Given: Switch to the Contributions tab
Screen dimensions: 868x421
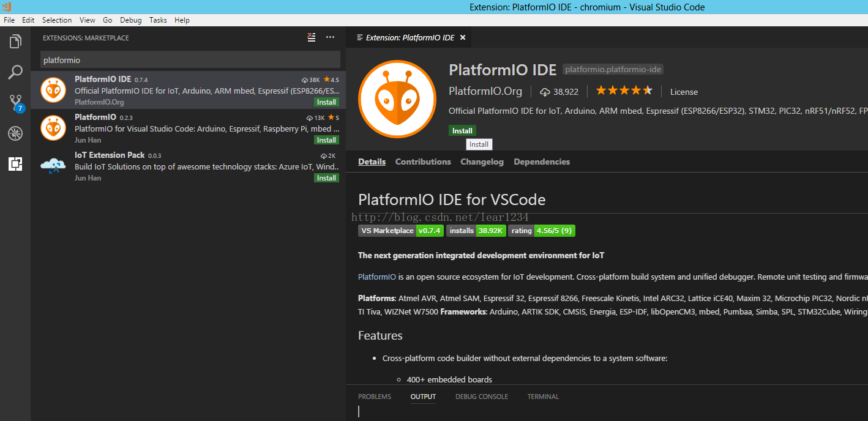Looking at the screenshot, I should [423, 162].
